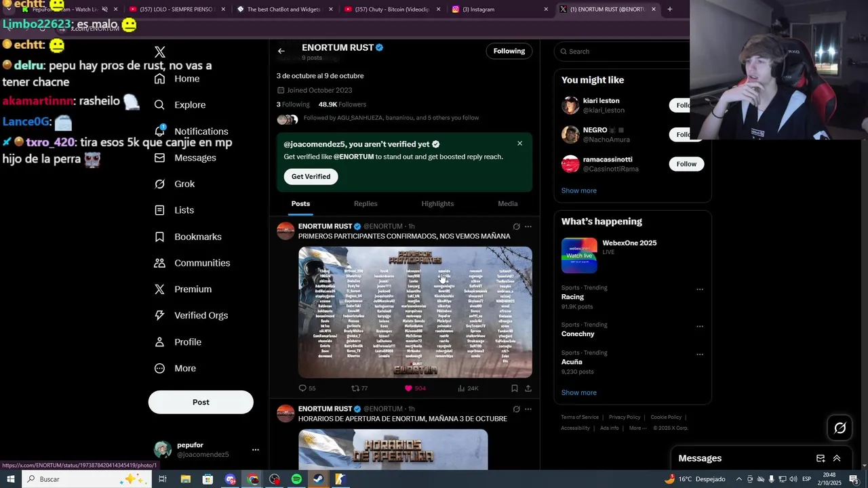The image size is (868, 488).
Task: Share the PRIMEROS PARTICIPANTES post
Action: point(528,388)
